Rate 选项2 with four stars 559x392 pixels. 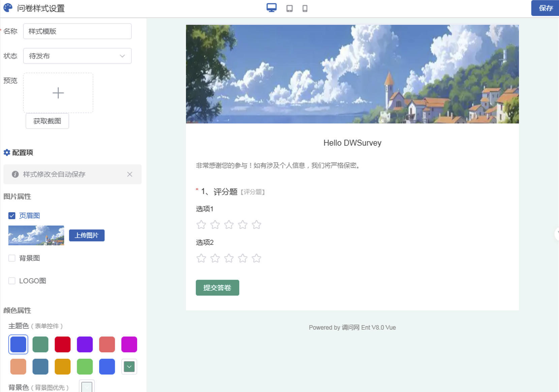click(x=243, y=258)
